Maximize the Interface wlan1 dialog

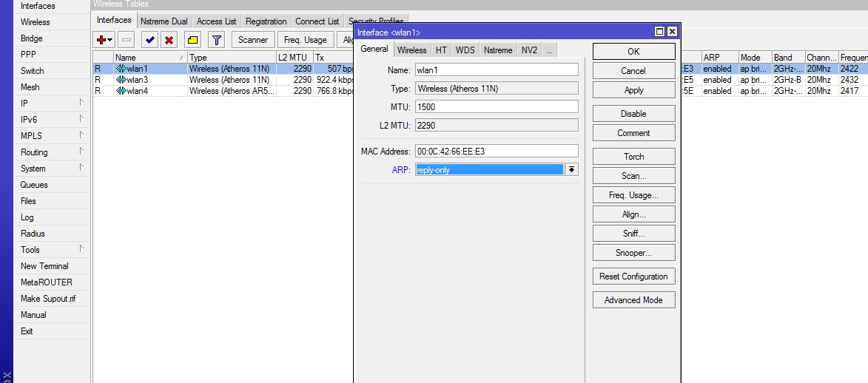click(x=659, y=32)
